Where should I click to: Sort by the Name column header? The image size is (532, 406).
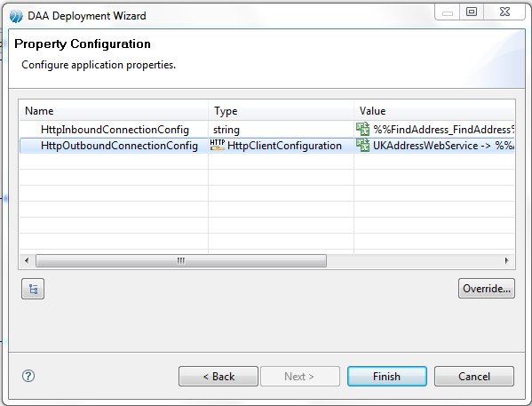click(x=114, y=111)
